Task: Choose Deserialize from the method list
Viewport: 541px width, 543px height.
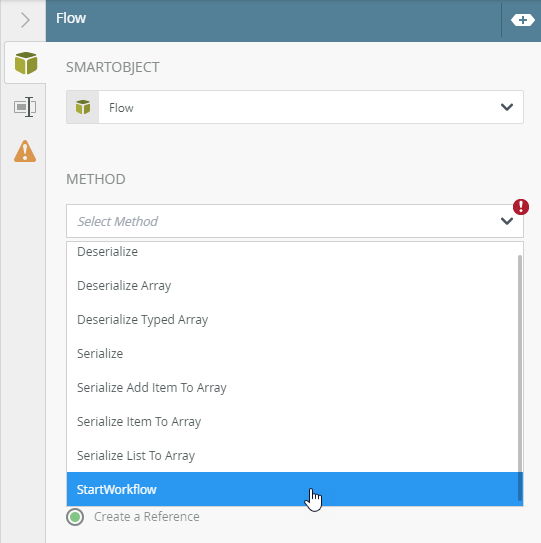Action: tap(293, 251)
